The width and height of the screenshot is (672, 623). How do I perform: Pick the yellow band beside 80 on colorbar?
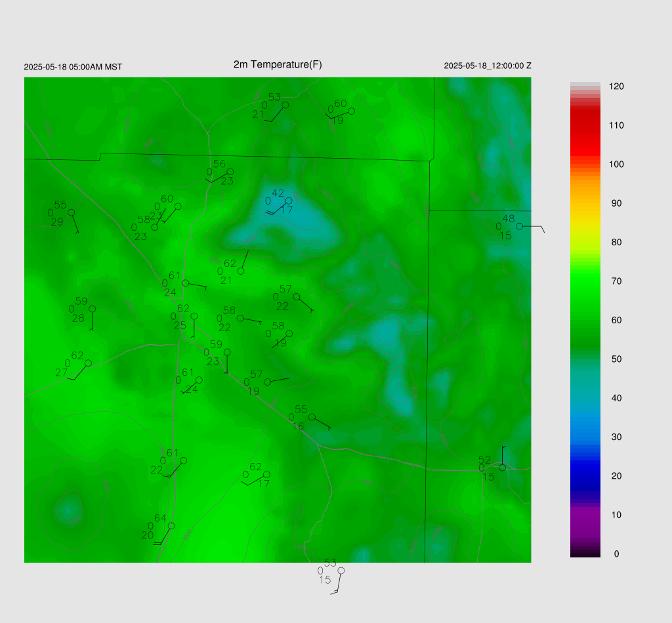[585, 243]
